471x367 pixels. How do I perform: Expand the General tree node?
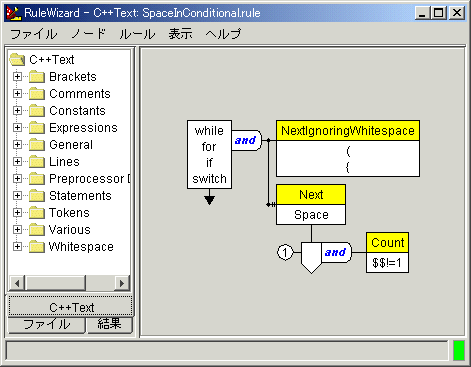[x=17, y=145]
